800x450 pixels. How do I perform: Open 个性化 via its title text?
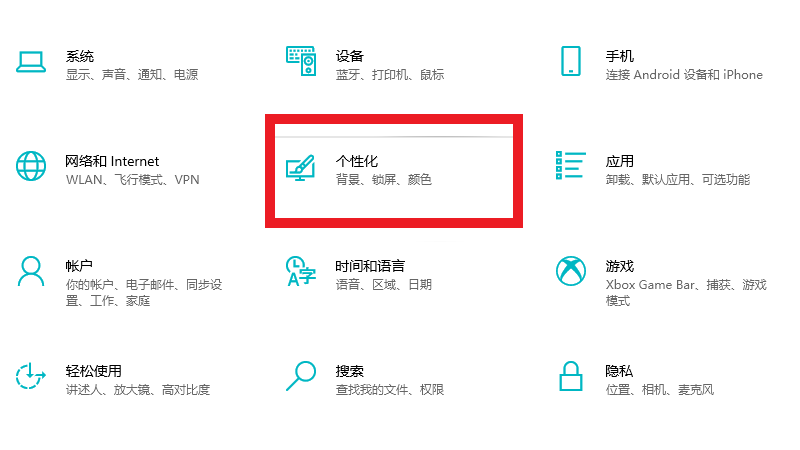(357, 161)
